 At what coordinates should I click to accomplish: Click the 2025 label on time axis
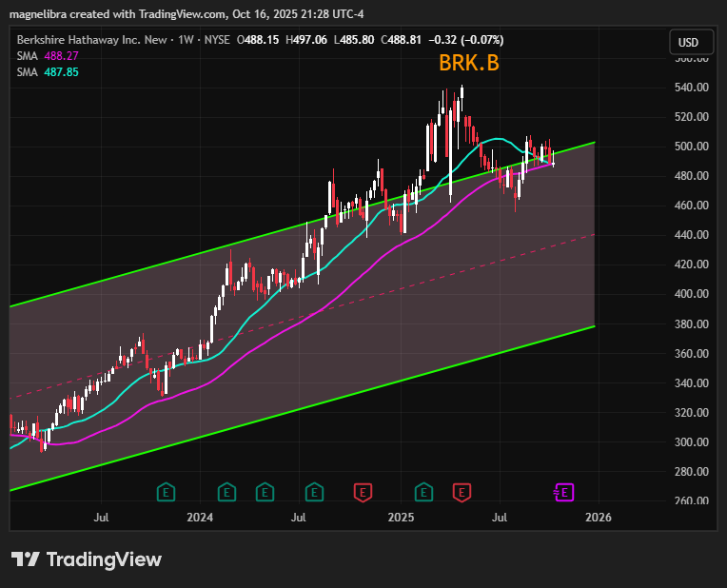tap(401, 517)
